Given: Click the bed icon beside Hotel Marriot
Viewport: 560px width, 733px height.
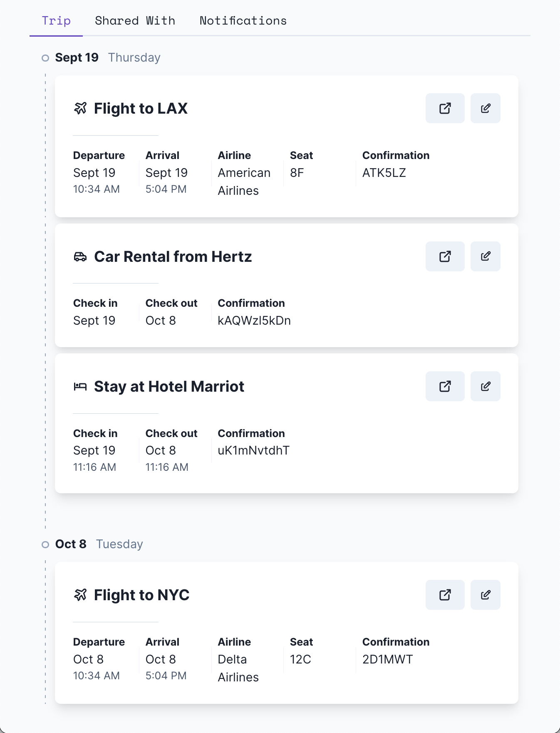Looking at the screenshot, I should pos(80,387).
